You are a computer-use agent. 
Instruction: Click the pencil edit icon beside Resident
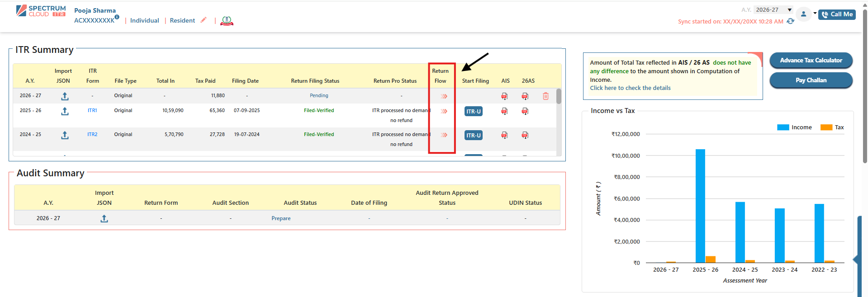(204, 20)
